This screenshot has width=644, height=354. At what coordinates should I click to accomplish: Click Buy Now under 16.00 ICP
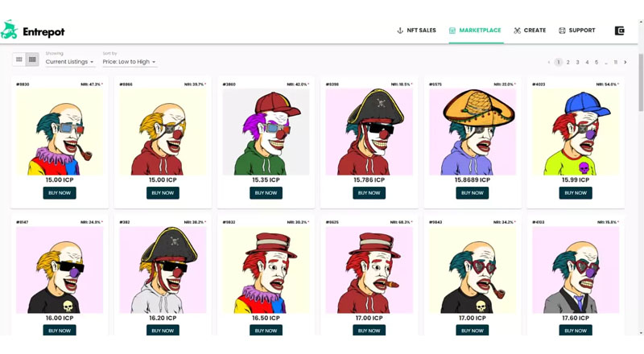[60, 330]
